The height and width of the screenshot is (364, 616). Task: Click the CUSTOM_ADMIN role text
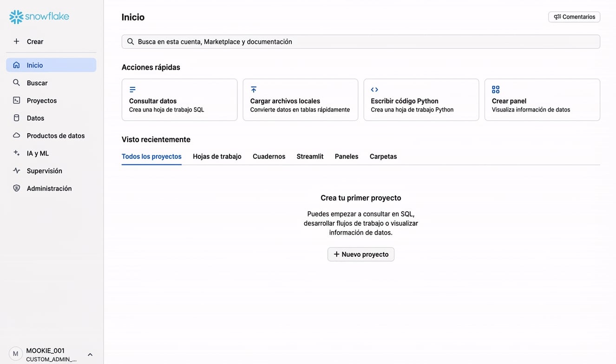(52, 359)
